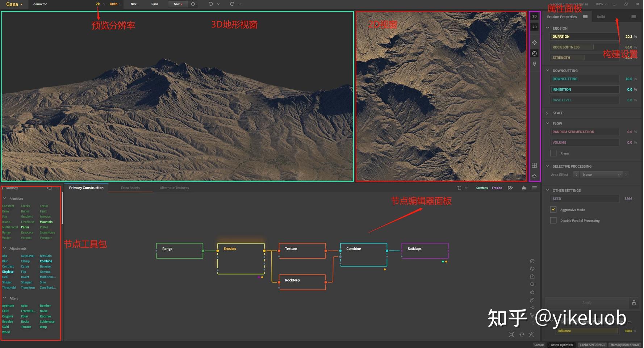Image resolution: width=644 pixels, height=348 pixels.
Task: Click the incremental save plus icon
Action: tap(193, 4)
